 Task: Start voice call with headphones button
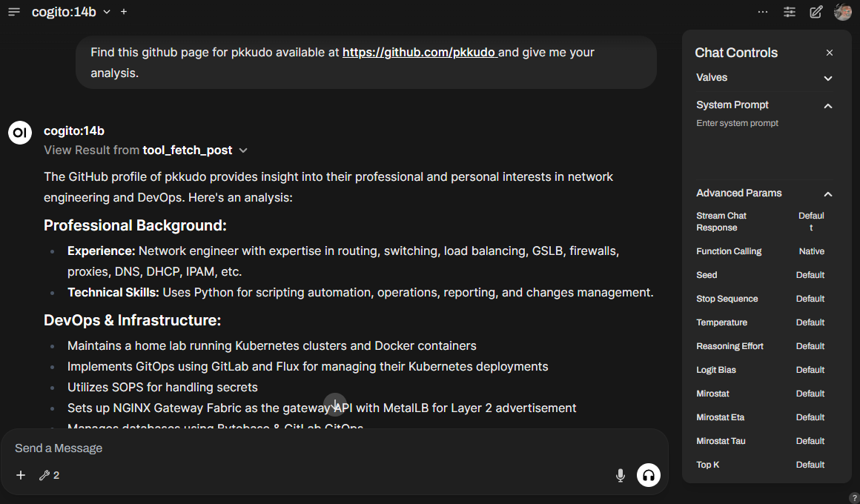pyautogui.click(x=649, y=475)
